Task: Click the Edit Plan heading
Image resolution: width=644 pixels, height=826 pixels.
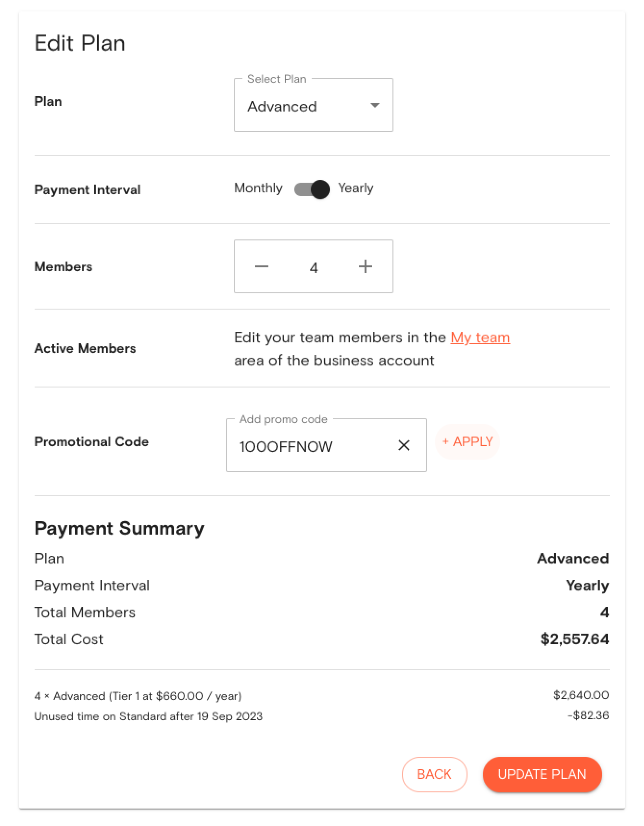Action: tap(80, 43)
